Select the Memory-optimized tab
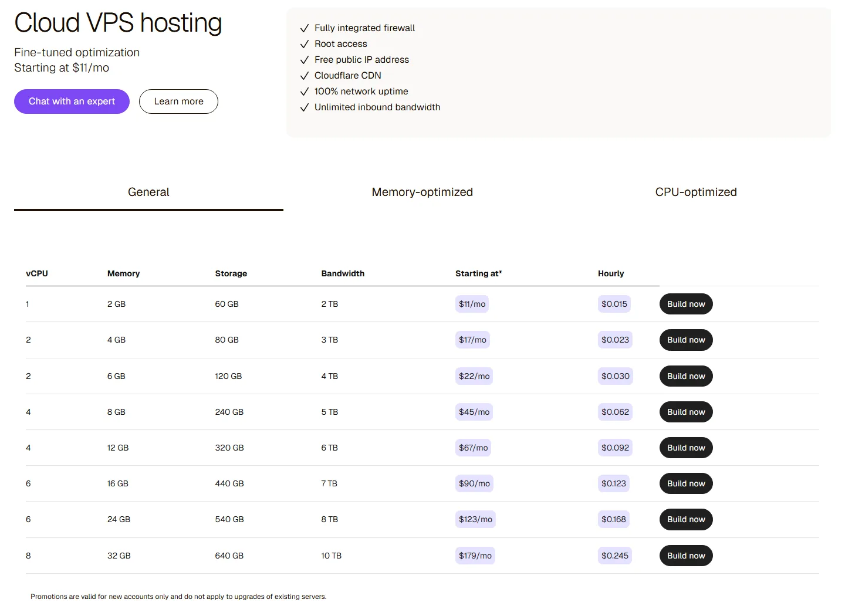The height and width of the screenshot is (616, 845). pos(422,192)
